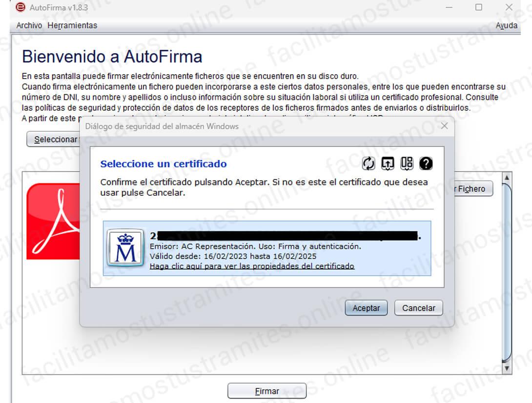The width and height of the screenshot is (532, 403).
Task: Click the import certificate icon in the dialog
Action: (x=388, y=161)
